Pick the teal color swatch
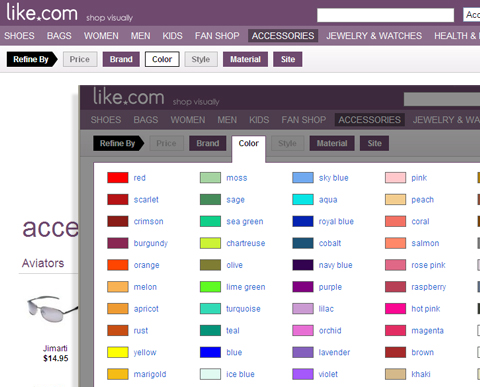Viewport: 480px width, 387px height. tap(210, 330)
